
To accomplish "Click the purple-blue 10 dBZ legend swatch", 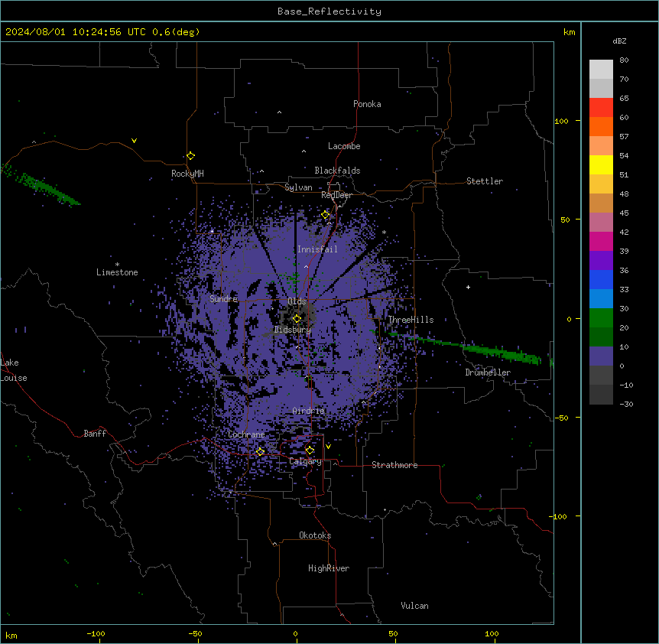I will [x=601, y=356].
